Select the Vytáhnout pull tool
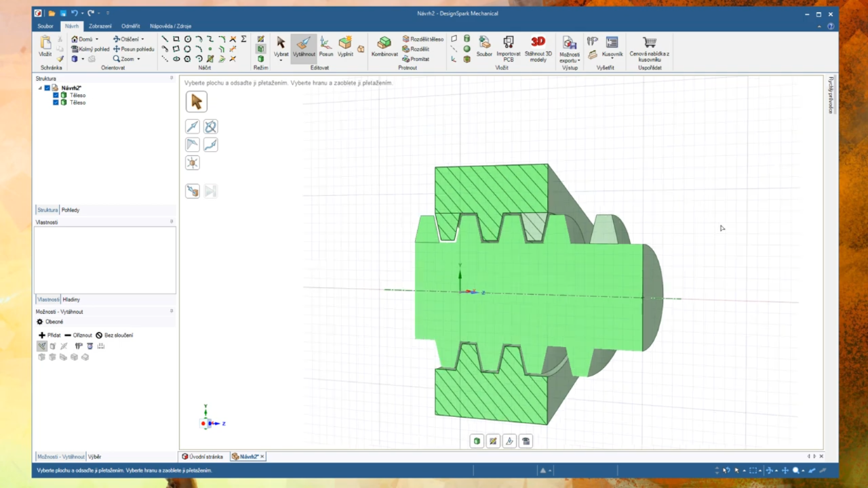Image resolution: width=868 pixels, height=488 pixels. (304, 47)
